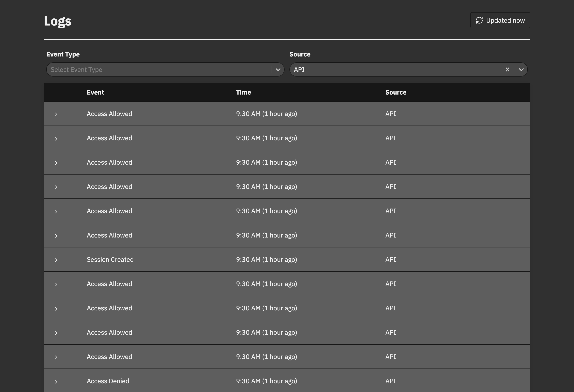Click the Event column header
This screenshot has height=392, width=574.
95,92
